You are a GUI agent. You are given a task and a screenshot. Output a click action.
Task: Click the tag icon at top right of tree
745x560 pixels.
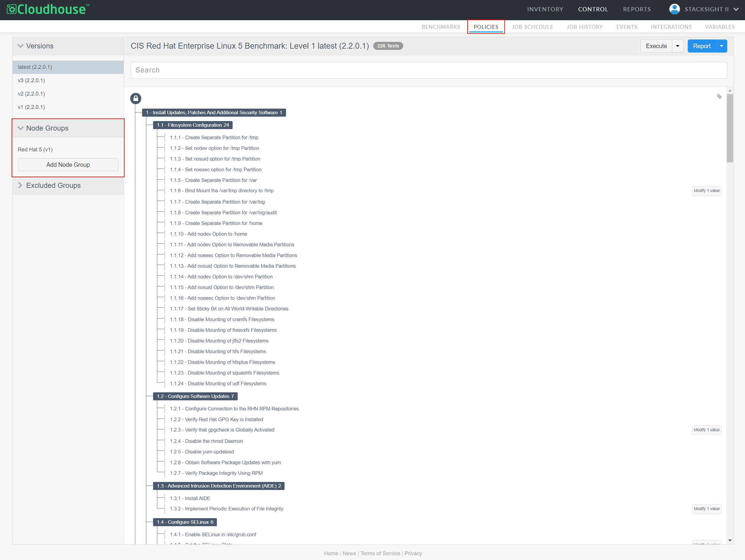point(719,97)
